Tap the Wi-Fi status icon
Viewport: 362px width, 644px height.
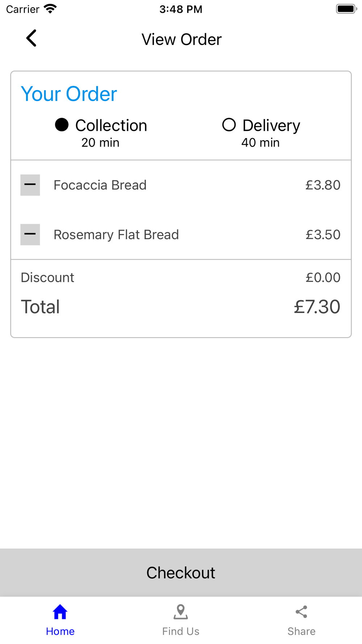pyautogui.click(x=50, y=9)
